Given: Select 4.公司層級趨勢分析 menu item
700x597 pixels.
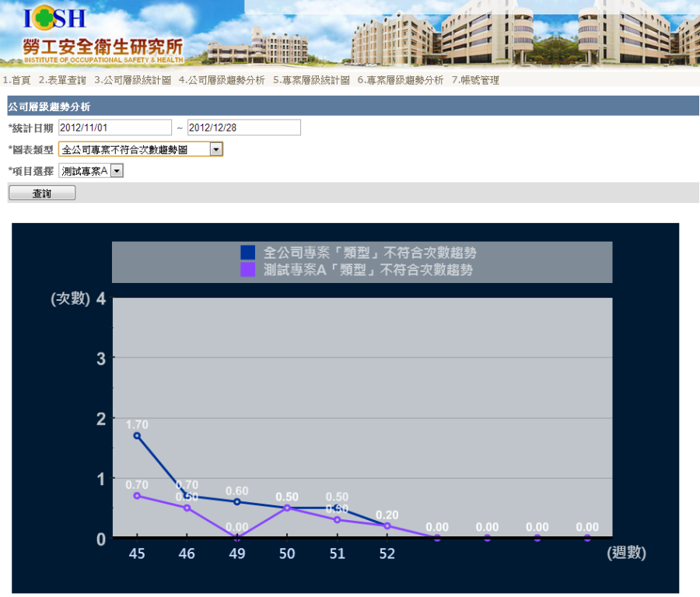Looking at the screenshot, I should click(x=222, y=80).
